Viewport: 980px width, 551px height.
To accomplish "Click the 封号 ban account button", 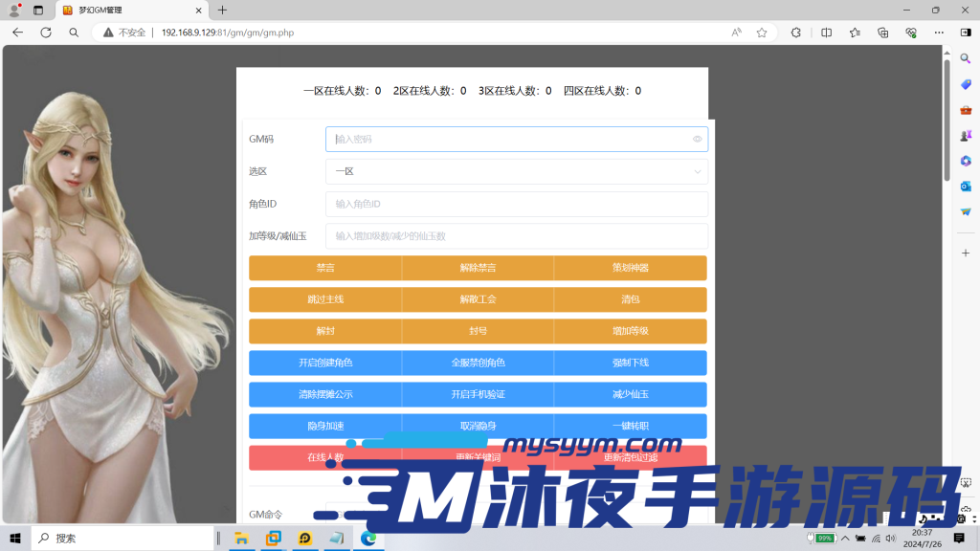I will 478,331.
